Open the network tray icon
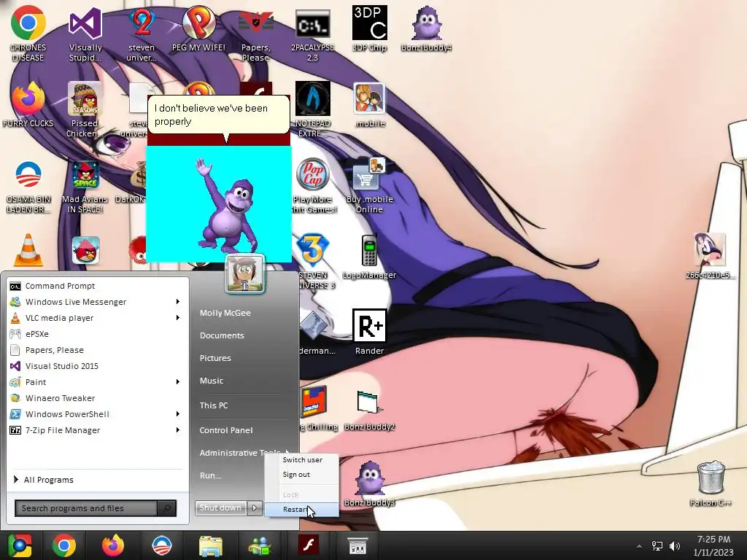Image resolution: width=747 pixels, height=560 pixels. pos(657,546)
